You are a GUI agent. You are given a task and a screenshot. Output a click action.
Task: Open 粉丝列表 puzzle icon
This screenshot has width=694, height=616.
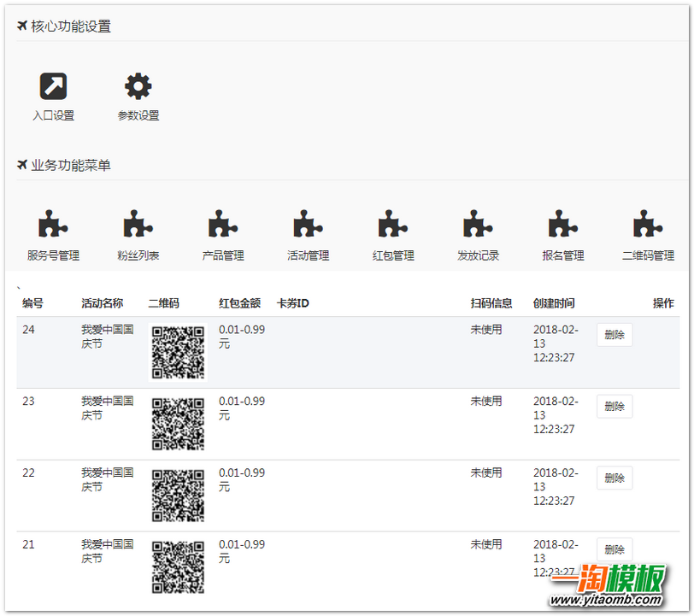pyautogui.click(x=138, y=224)
